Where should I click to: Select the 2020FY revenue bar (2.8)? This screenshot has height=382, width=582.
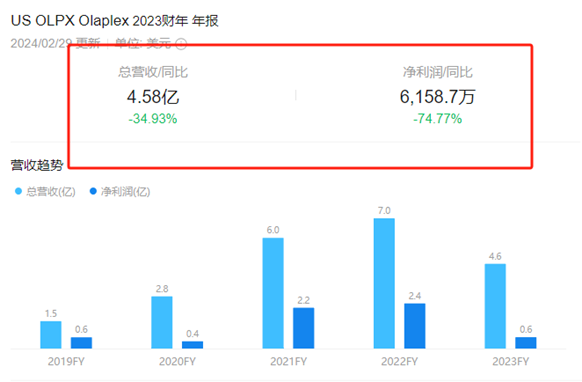[x=162, y=323]
